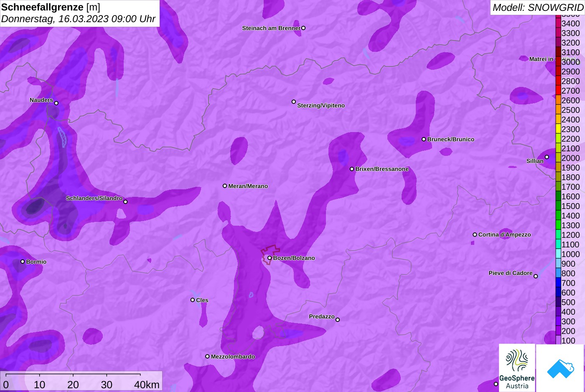Viewport: 585px width, 392px height.
Task: Click the 800 legend value
Action: pyautogui.click(x=568, y=273)
